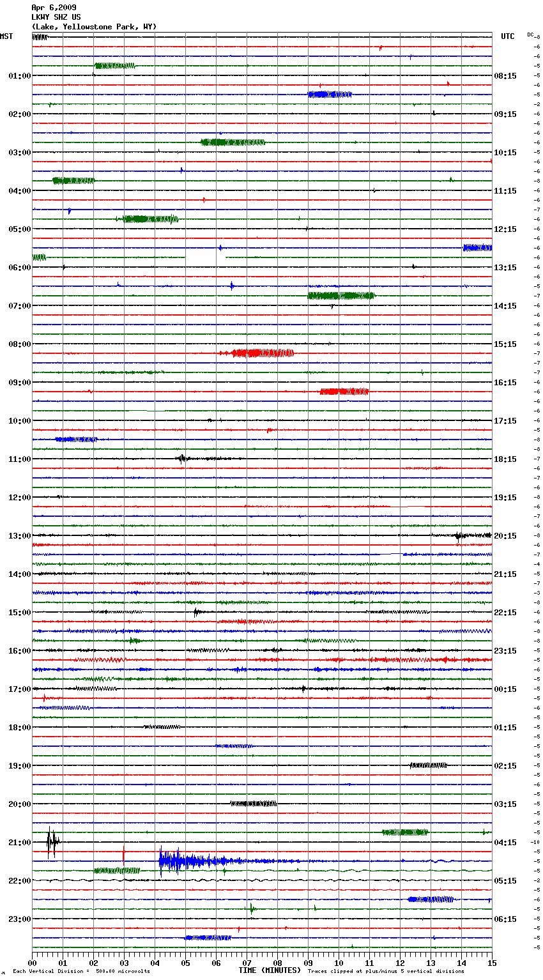Click the '15' minute tick on the bottom axis
This screenshot has width=543, height=980.
pyautogui.click(x=492, y=962)
